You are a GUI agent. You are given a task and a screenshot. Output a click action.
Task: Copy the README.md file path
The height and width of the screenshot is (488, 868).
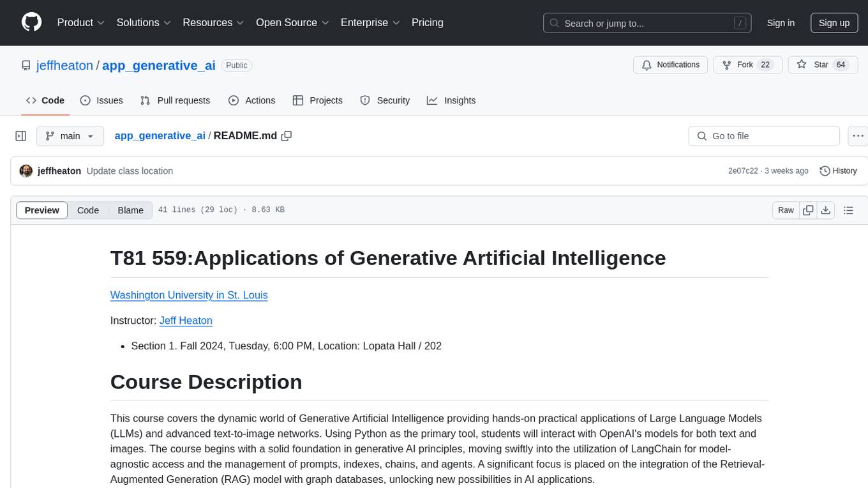click(x=287, y=136)
